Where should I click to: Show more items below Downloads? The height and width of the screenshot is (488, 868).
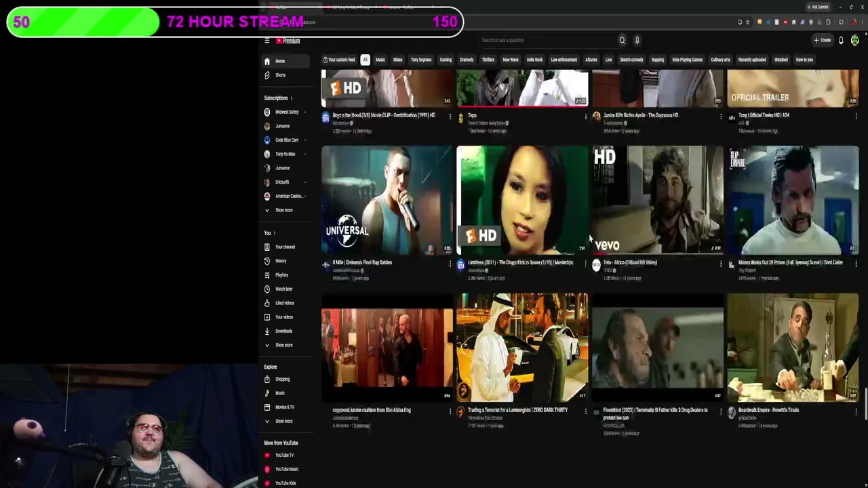285,345
